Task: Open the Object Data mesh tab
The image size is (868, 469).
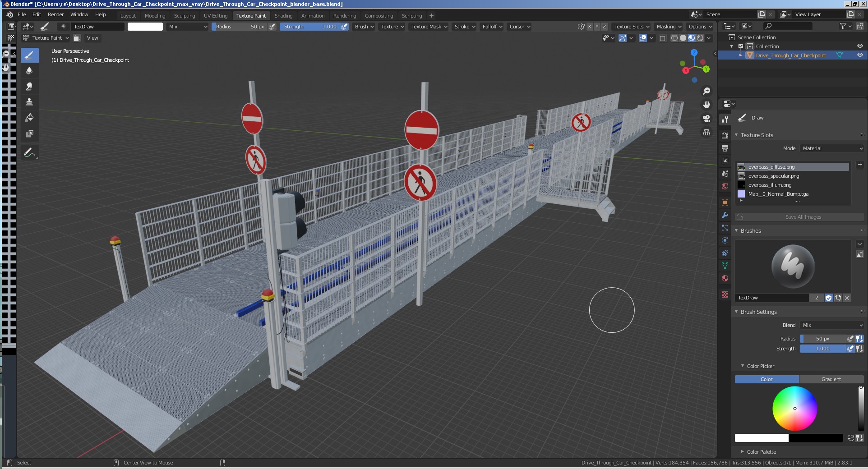Action: pos(725,266)
